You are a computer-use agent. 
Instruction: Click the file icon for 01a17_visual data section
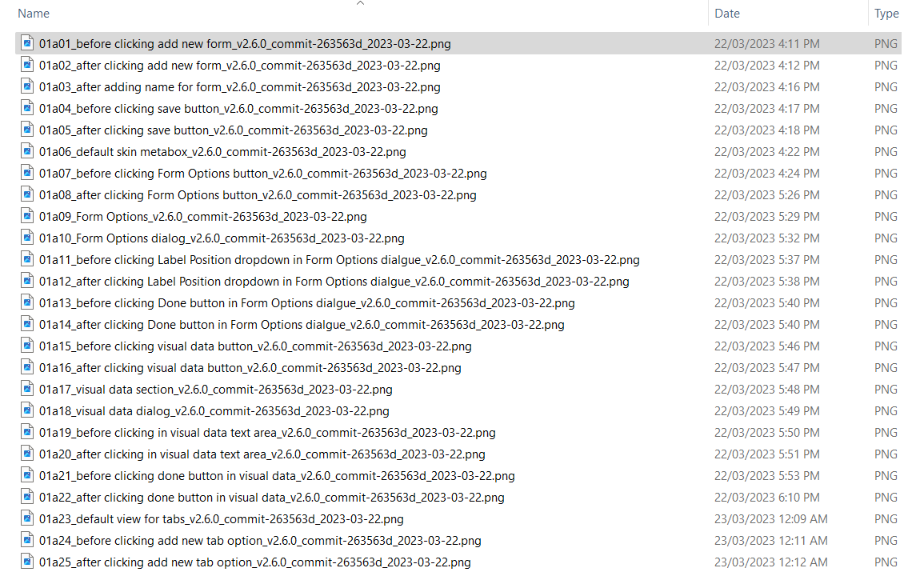(28, 390)
